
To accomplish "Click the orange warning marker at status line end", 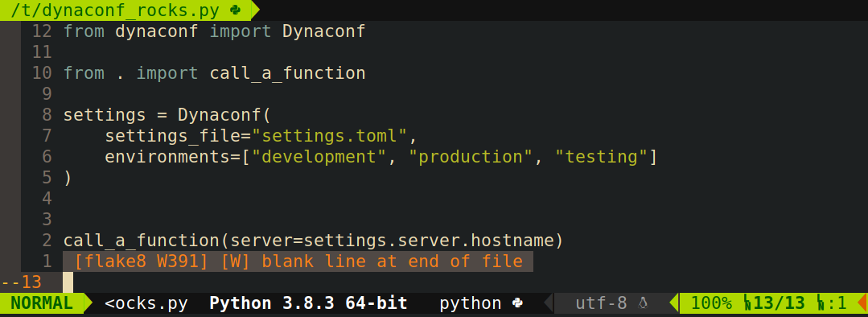I will coord(862,303).
